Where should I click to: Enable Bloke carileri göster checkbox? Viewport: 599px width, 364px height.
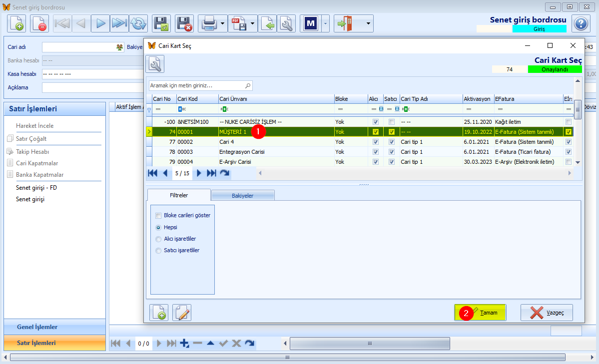(x=158, y=216)
